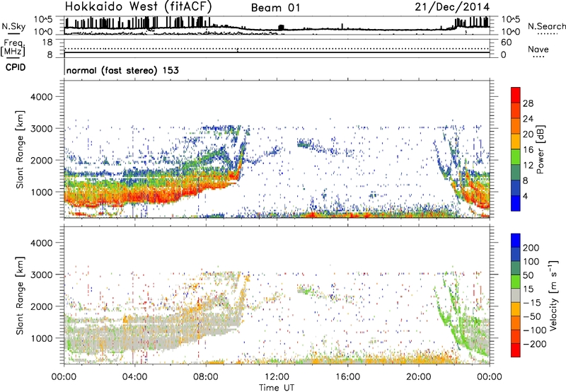Select the "Beam 01" label
Image resolution: width=566 pixels, height=392 pixels.
275,8
